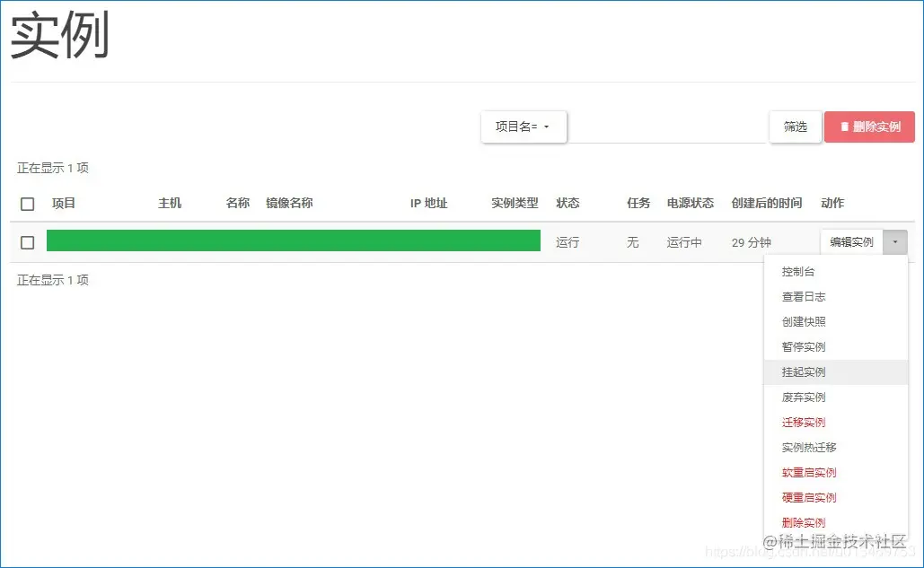Hard reboot the instance via 硬重启实例
The width and height of the screenshot is (924, 568).
(806, 497)
